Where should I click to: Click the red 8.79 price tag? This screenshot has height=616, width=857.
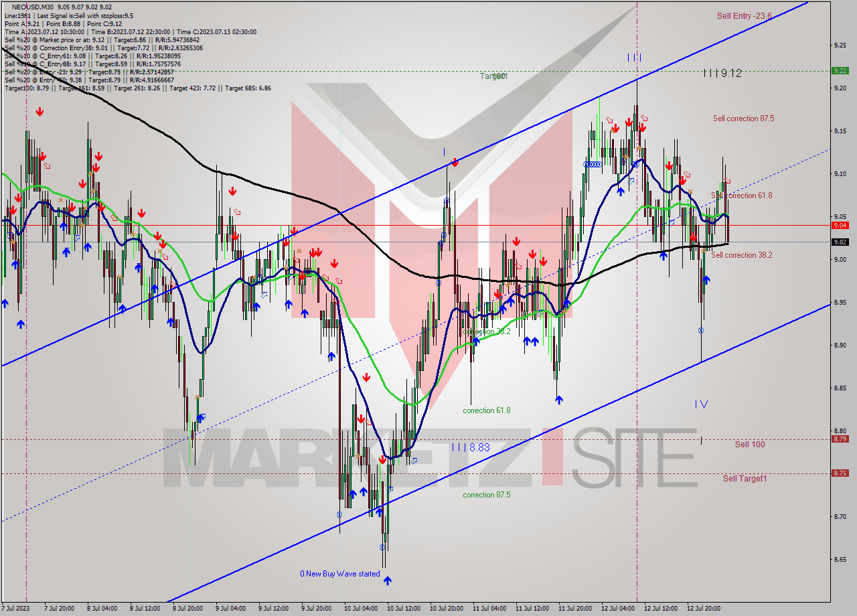pos(840,439)
